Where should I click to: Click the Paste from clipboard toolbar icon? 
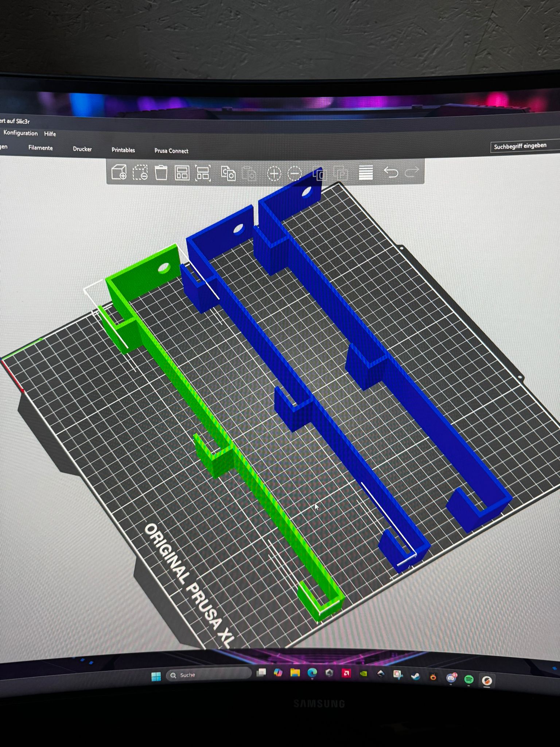coord(249,174)
